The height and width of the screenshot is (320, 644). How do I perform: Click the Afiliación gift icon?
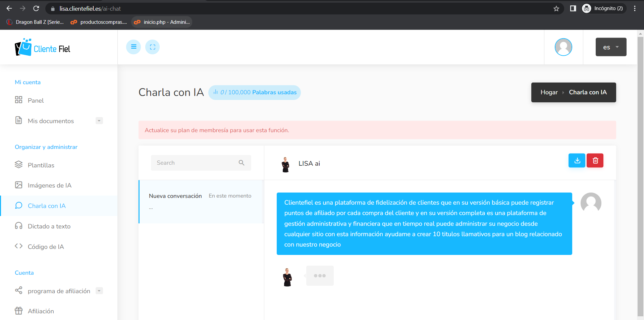[x=19, y=311]
